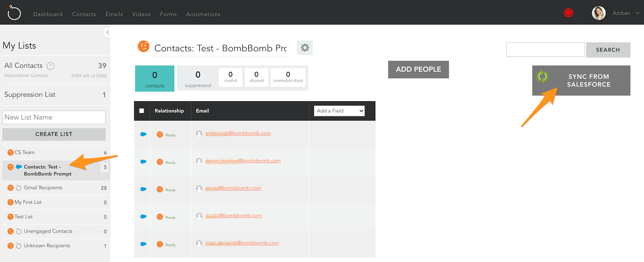
Task: Click the Ready face icon in the fourth contact row
Action: coord(160,217)
